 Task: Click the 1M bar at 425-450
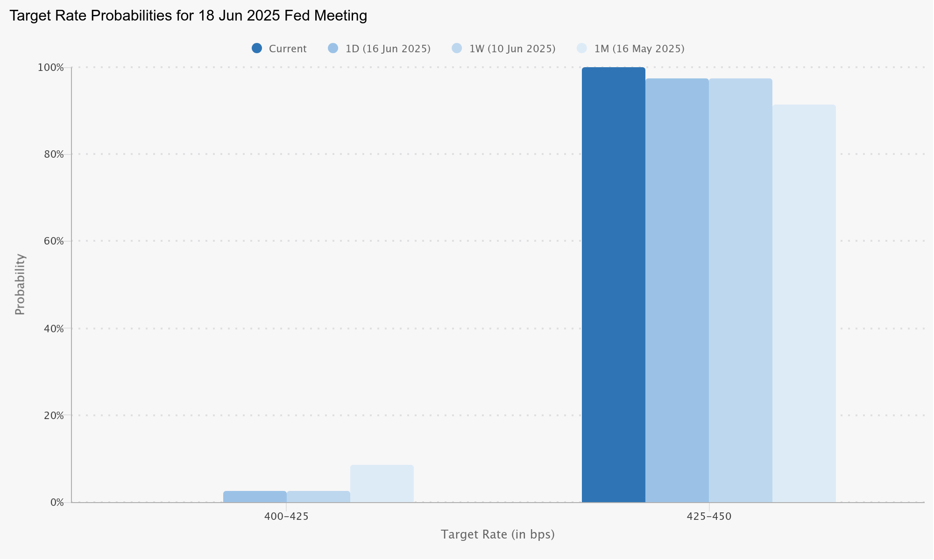pos(804,303)
